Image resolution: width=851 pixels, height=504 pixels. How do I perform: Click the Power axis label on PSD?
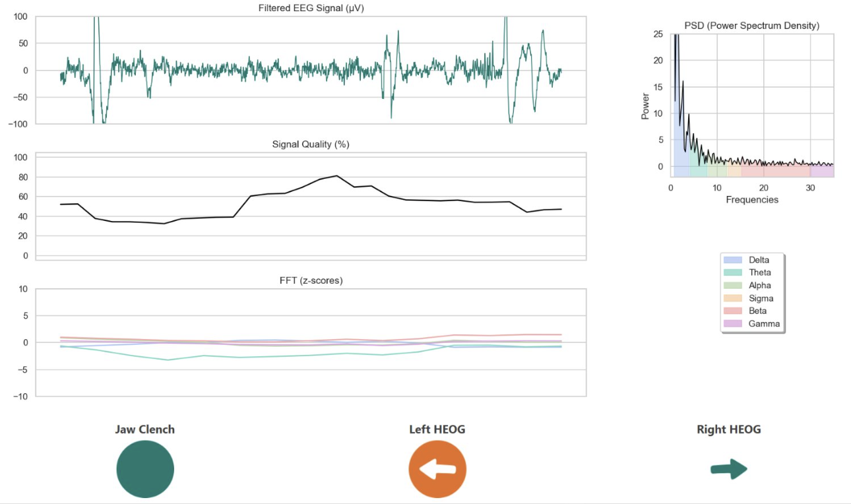646,106
